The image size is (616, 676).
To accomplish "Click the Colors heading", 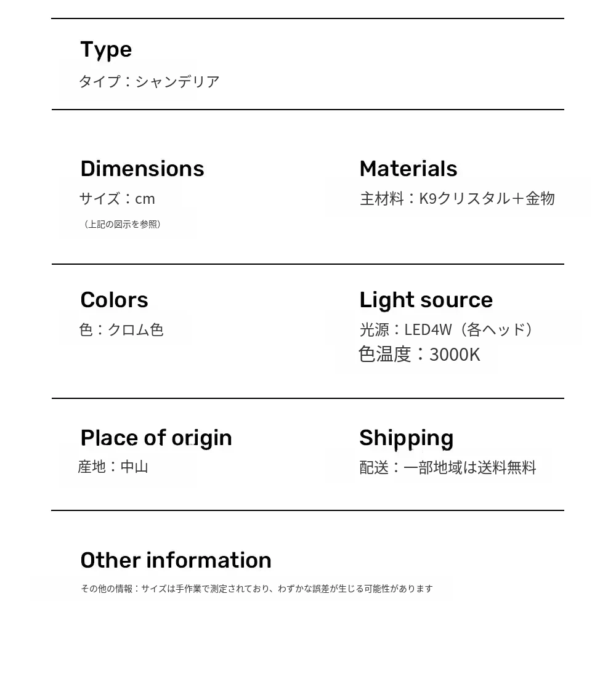I will tap(114, 300).
